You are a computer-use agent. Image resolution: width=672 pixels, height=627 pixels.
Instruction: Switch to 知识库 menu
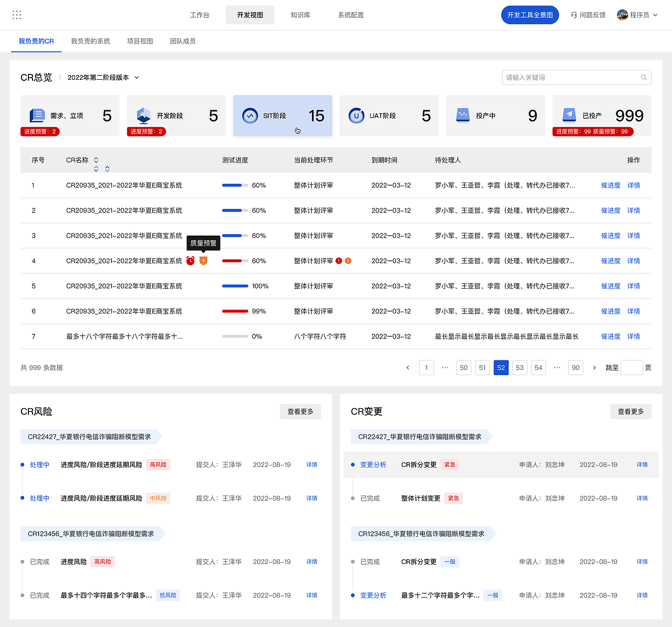tap(300, 15)
